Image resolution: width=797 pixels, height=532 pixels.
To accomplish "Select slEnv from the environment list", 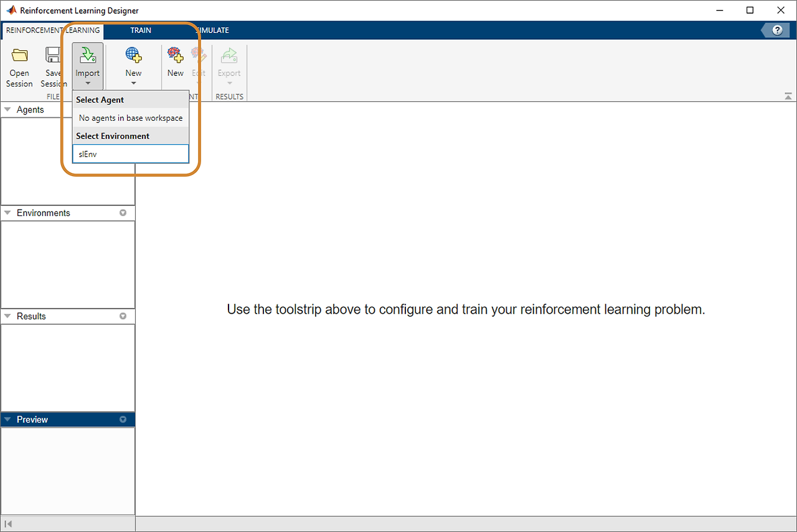I will pyautogui.click(x=131, y=154).
